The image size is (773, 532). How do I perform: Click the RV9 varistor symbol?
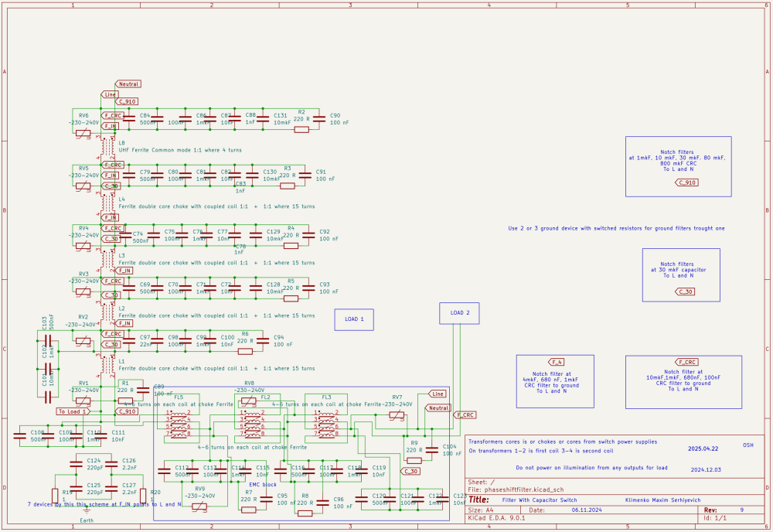(x=199, y=506)
